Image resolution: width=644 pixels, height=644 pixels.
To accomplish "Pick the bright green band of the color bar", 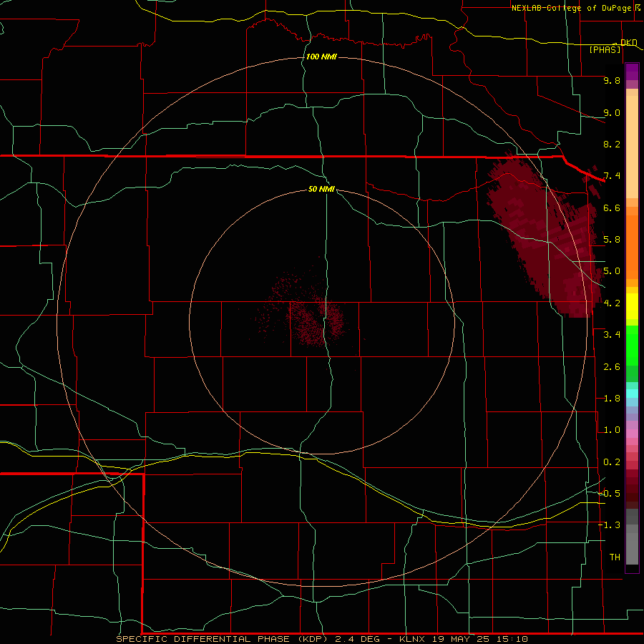I will pos(632,345).
